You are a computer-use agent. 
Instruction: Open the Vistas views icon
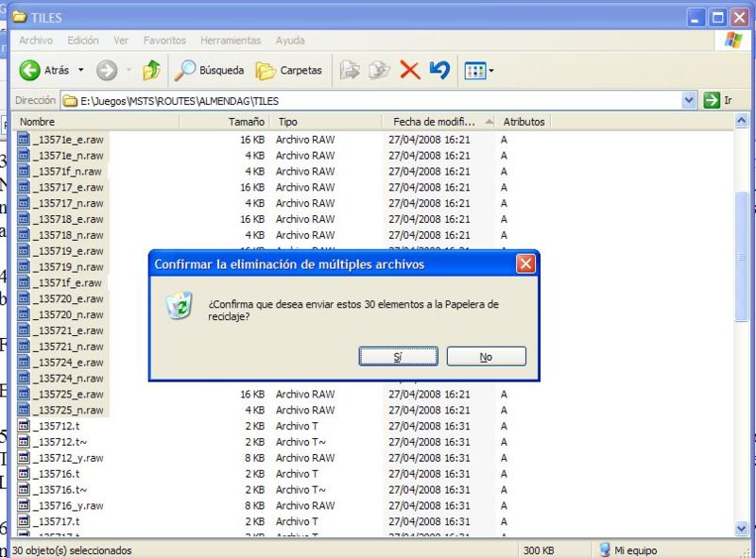pos(474,69)
